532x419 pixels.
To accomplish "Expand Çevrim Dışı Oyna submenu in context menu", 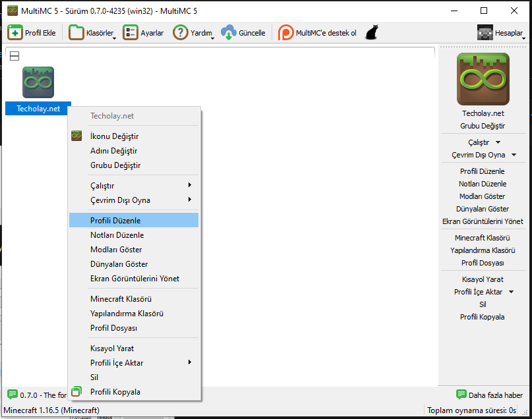I will (x=190, y=200).
